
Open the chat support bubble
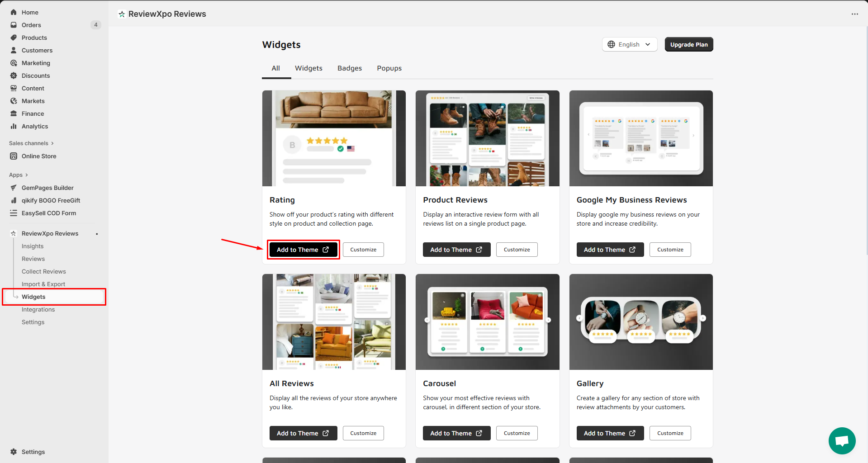coord(842,441)
